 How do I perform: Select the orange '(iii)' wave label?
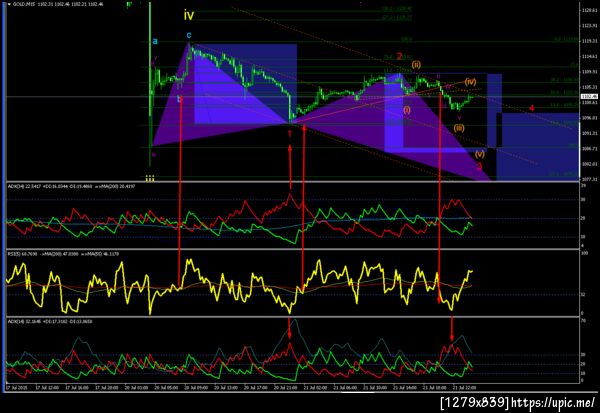459,128
